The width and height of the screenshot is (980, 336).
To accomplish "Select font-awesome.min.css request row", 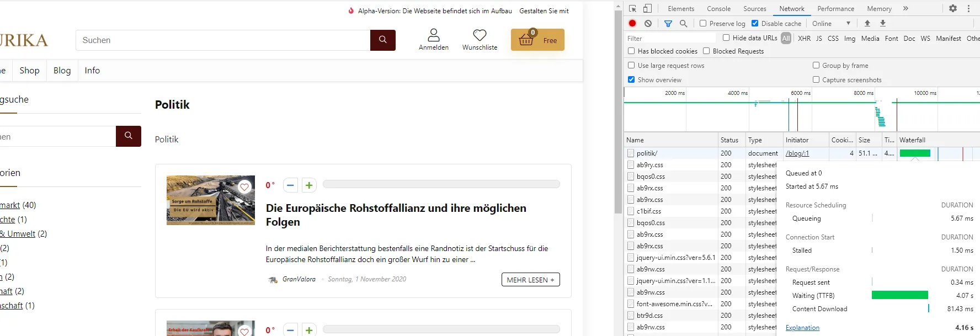I will pyautogui.click(x=700, y=304).
